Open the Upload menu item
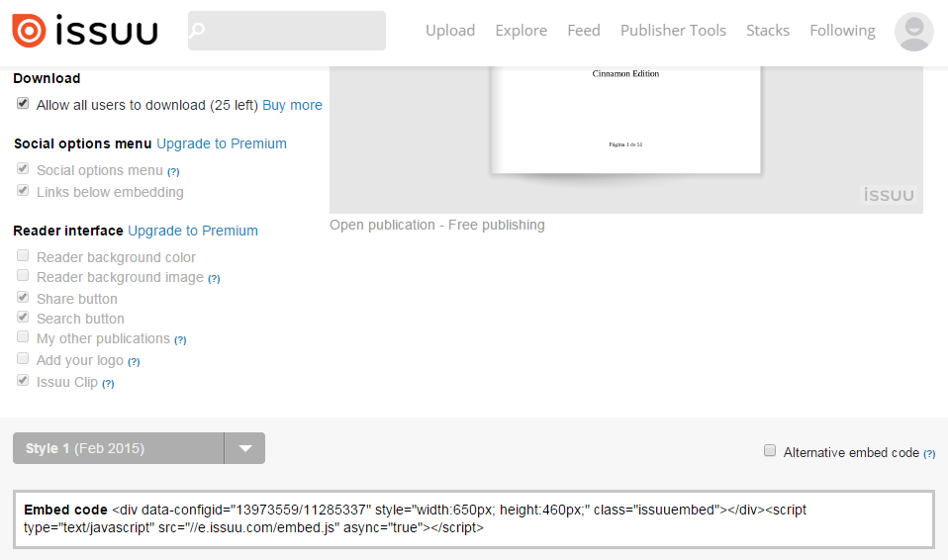Image resolution: width=948 pixels, height=560 pixels. coord(450,31)
